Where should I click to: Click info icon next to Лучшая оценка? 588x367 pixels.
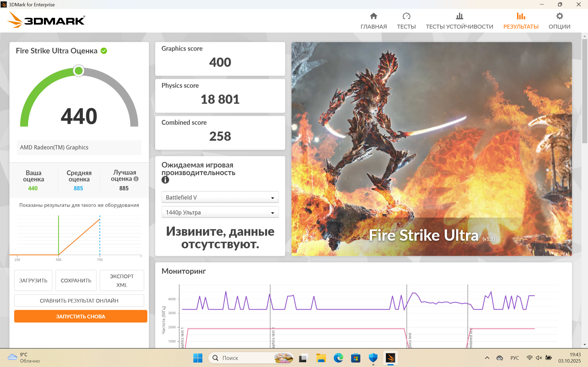[136, 179]
